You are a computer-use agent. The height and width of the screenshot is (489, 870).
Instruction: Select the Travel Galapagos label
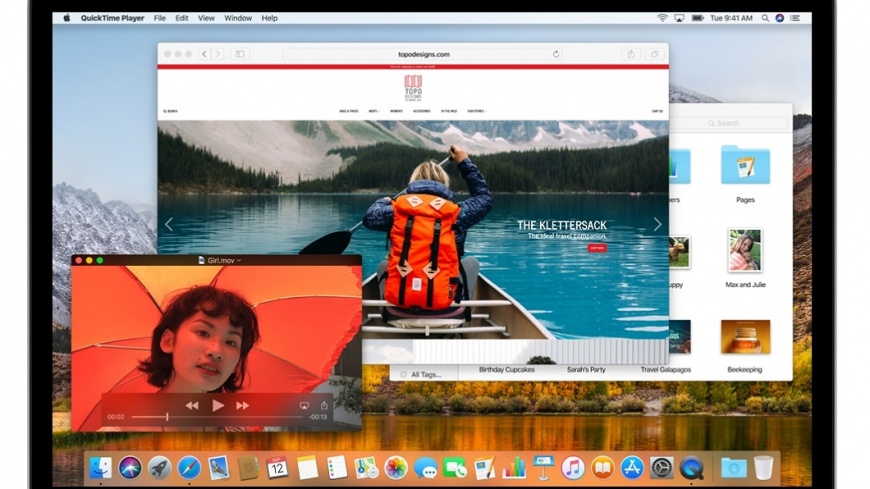(x=666, y=370)
